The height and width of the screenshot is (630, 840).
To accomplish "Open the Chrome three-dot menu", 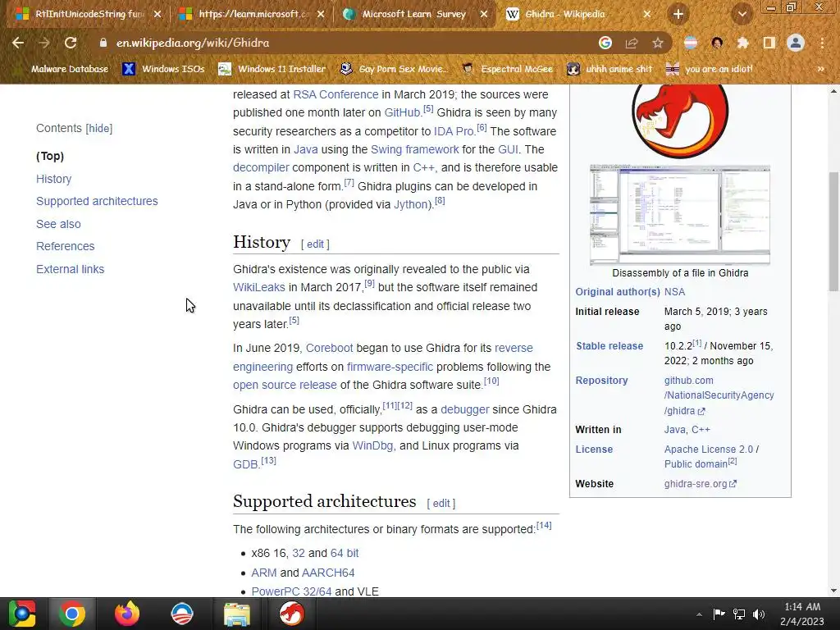I will click(822, 43).
